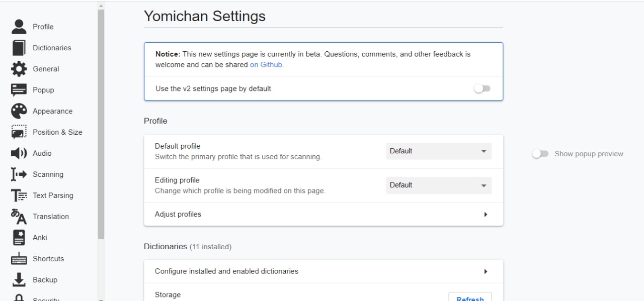Click the sidebar vertical scrollbar
Viewport: 644px width, 301px height.
tap(101, 124)
